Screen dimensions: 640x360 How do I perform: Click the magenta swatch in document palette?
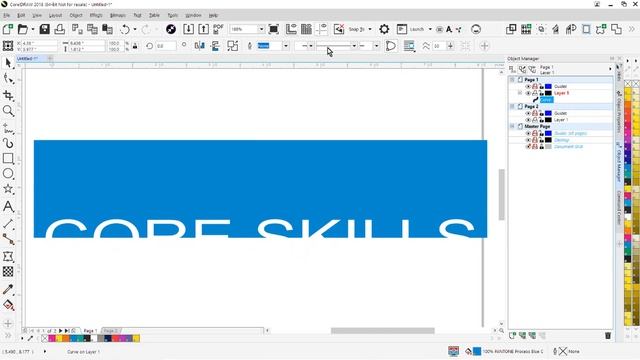tap(52, 338)
